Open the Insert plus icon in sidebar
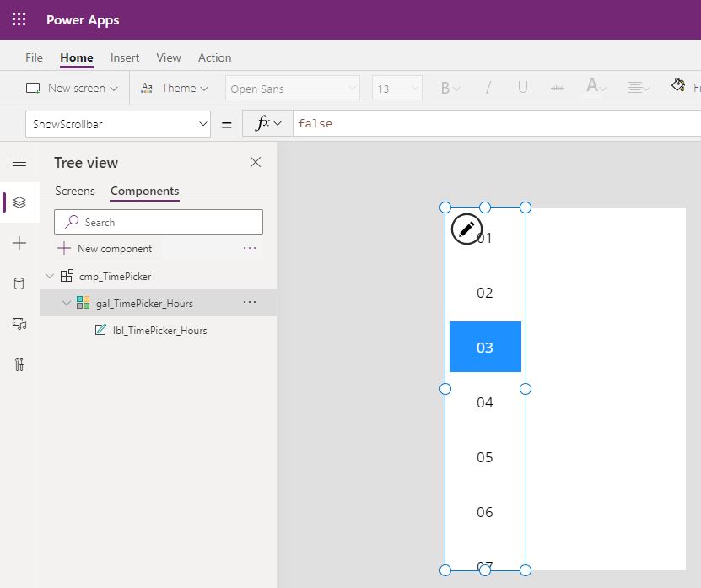701x588 pixels. click(19, 243)
